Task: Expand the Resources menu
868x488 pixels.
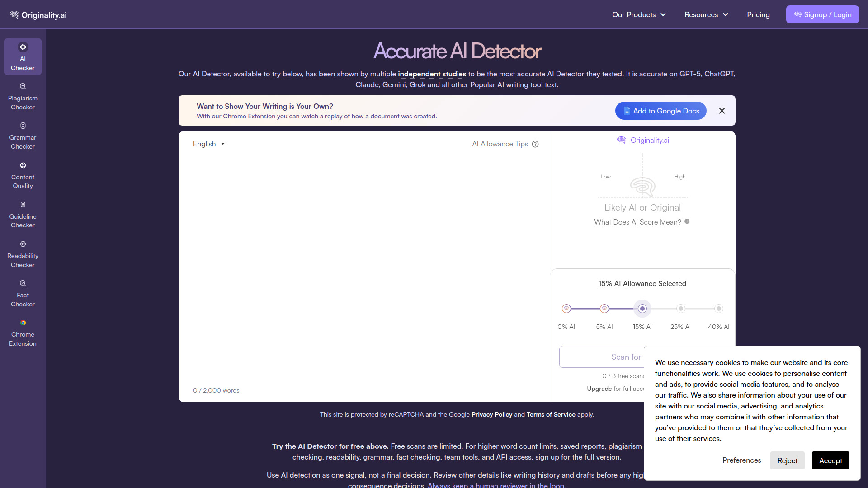Action: tap(706, 14)
